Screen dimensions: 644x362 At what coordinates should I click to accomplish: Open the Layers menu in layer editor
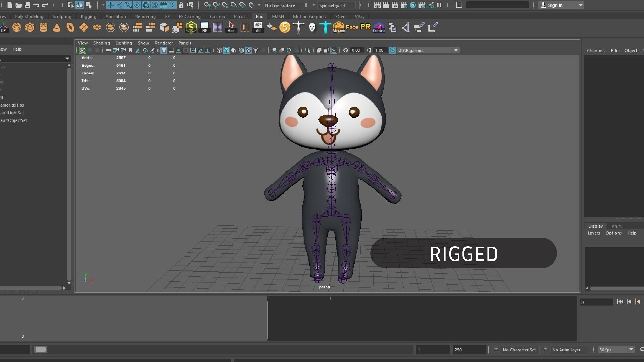594,233
